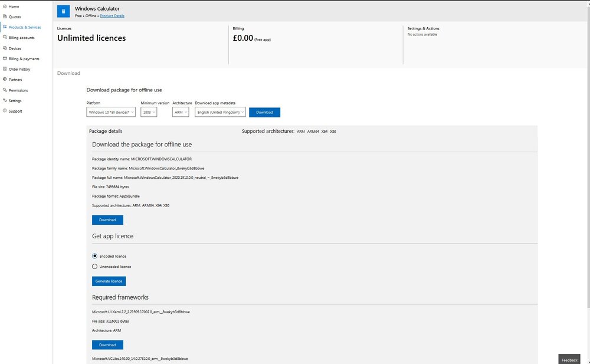Click File size 3116001 bytes text

point(111,321)
